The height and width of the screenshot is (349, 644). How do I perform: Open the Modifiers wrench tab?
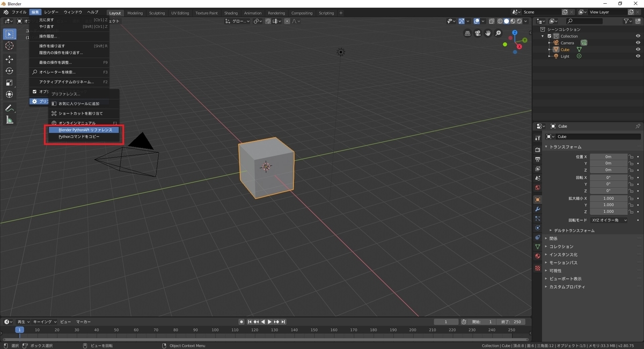pyautogui.click(x=537, y=209)
